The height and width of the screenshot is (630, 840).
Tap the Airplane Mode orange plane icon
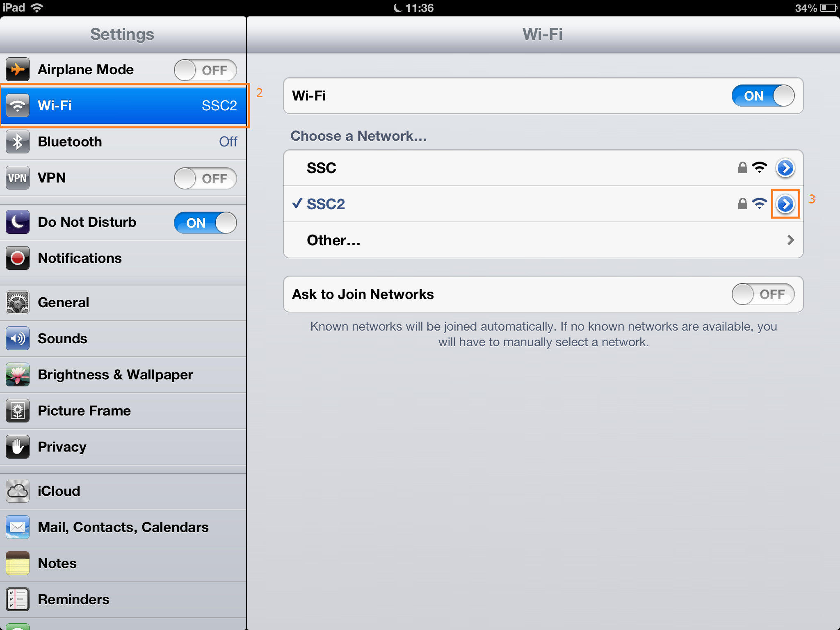coord(18,69)
